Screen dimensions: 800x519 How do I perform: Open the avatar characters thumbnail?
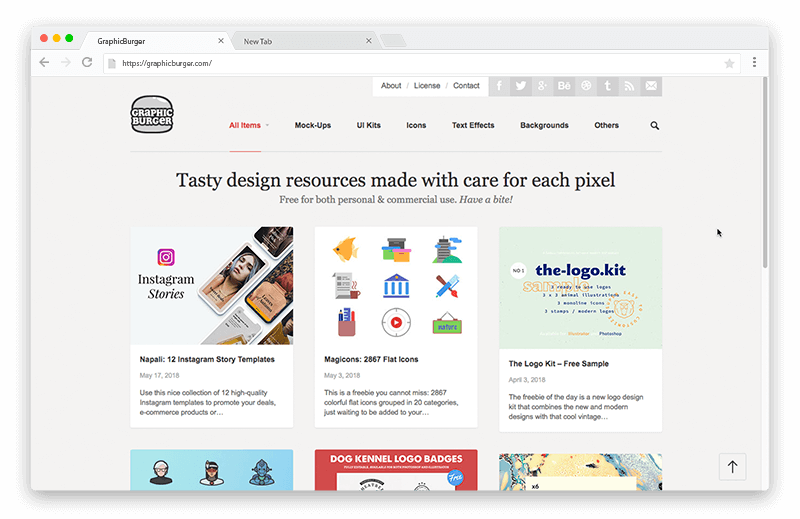click(x=212, y=470)
